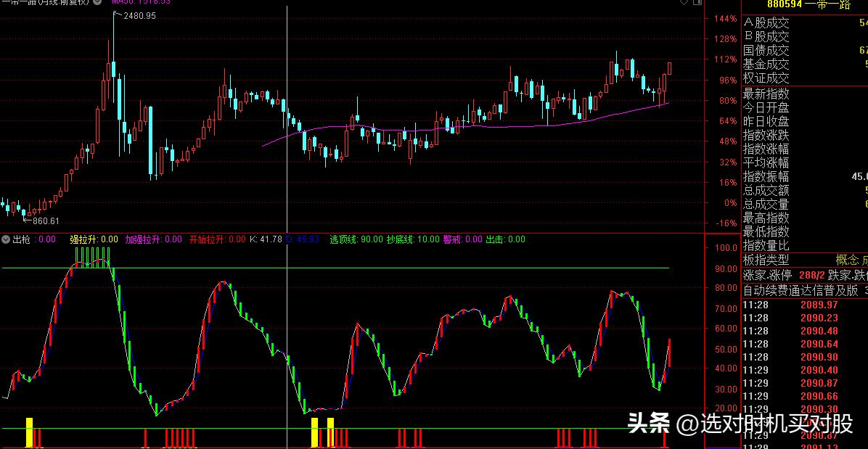Expand the main chart settings dropdown arrow
Screen dimensions: 868x449
[97, 2]
